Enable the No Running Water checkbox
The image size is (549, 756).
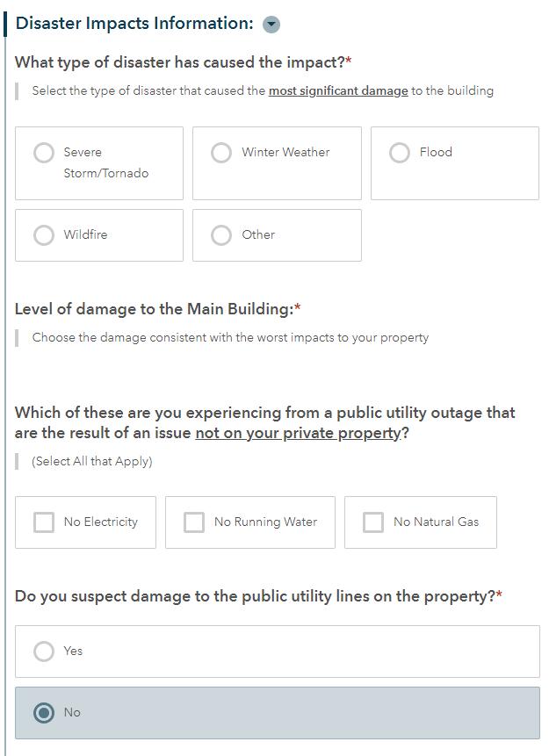(x=194, y=522)
